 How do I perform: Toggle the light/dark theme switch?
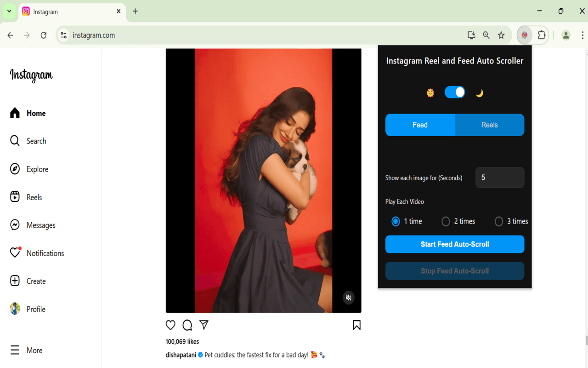pyautogui.click(x=455, y=92)
